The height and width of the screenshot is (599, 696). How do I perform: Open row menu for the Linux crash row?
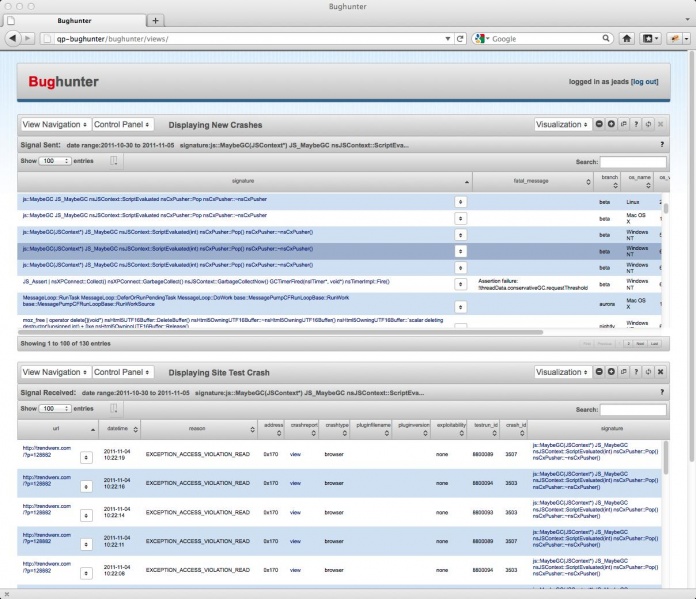(460, 202)
